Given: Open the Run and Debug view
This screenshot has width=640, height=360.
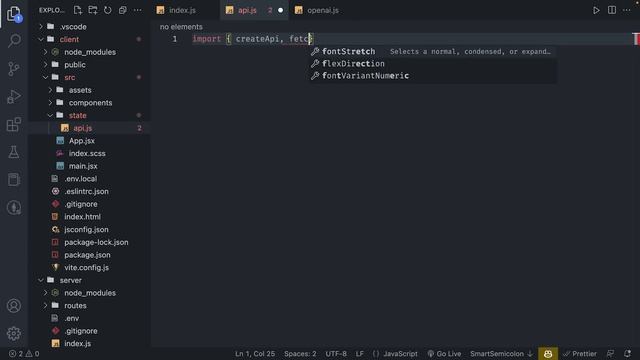Looking at the screenshot, I should [x=14, y=97].
